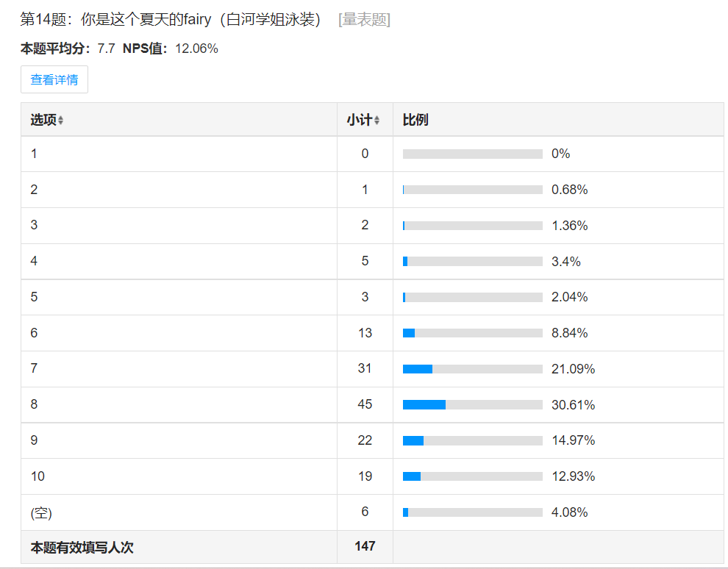Click the total count 147

[x=365, y=546]
